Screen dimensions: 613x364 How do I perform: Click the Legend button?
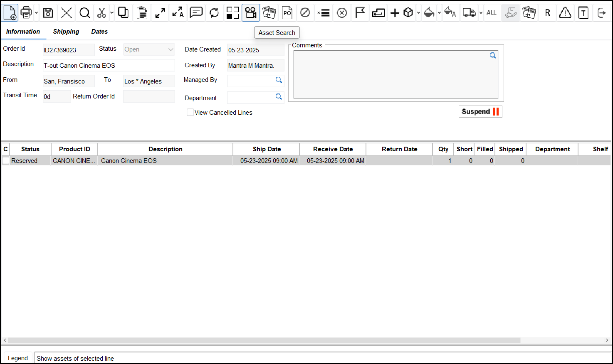tap(18, 358)
